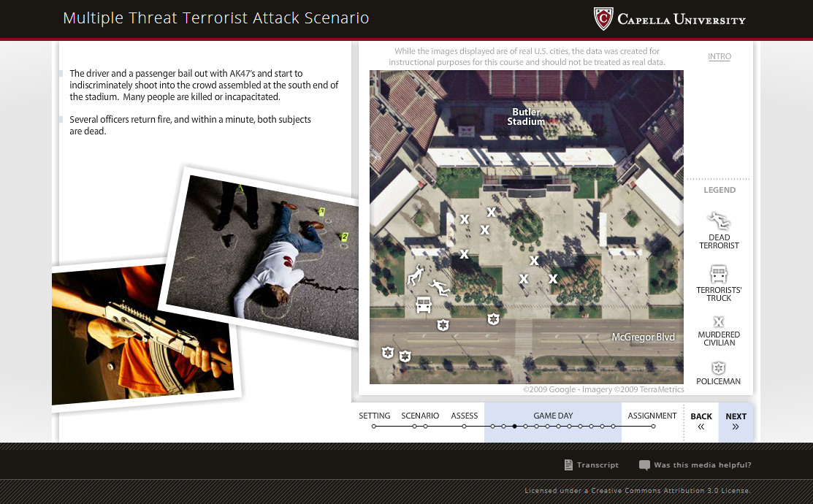Click the instructional data disclaimer text

[x=527, y=56]
